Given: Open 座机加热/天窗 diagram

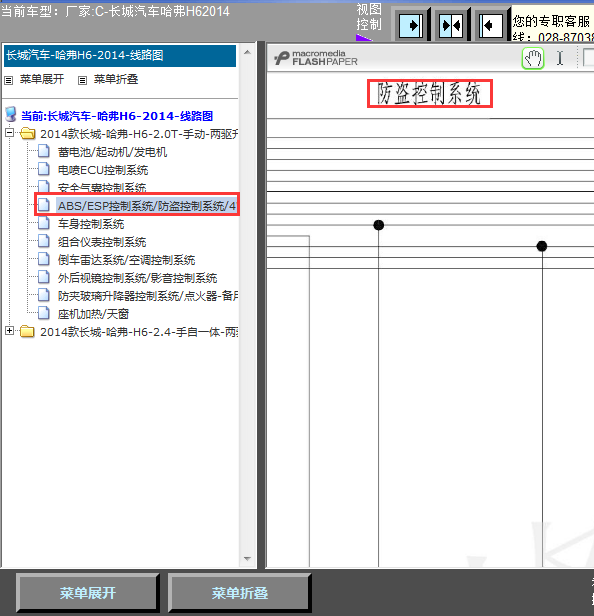Looking at the screenshot, I should tap(94, 315).
